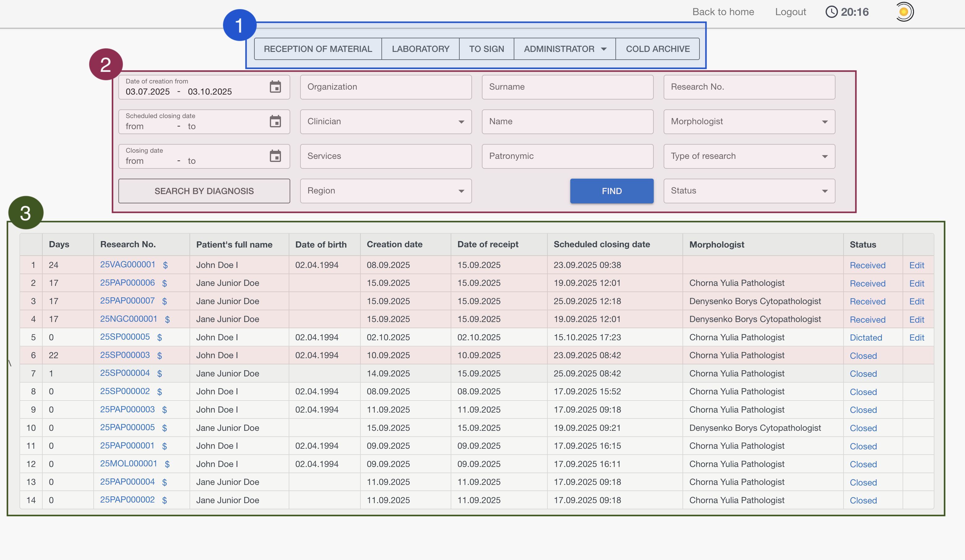Click dollar icon beside 25NGC000001
This screenshot has height=560, width=965.
[167, 320]
